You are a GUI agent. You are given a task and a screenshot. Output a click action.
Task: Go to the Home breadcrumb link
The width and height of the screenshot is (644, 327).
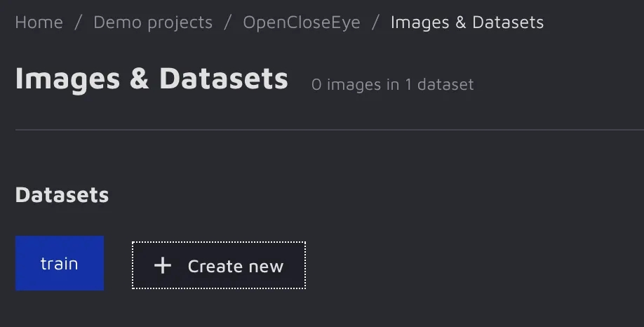39,22
